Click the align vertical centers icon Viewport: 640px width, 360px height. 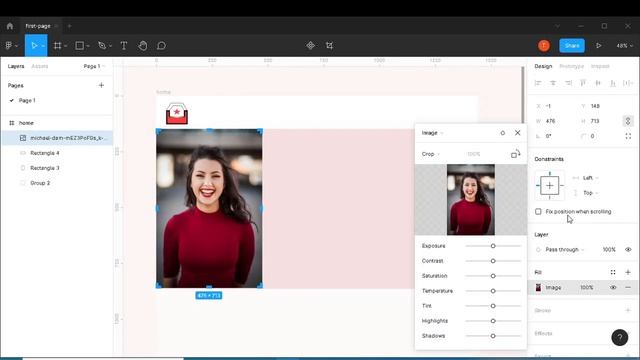pos(598,83)
